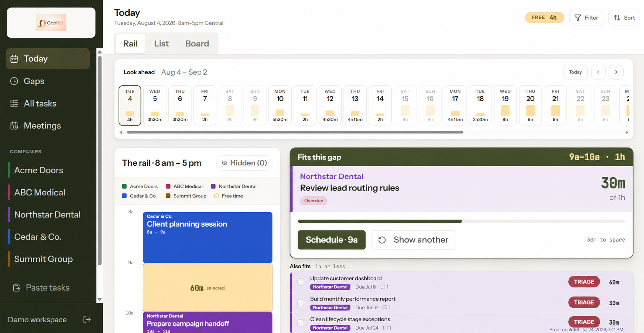The width and height of the screenshot is (644, 333).
Task: Click the Summit Group brown legend swatch
Action: click(x=168, y=196)
